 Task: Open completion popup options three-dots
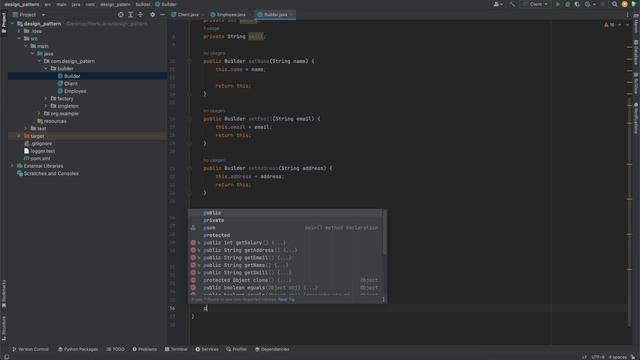(383, 300)
